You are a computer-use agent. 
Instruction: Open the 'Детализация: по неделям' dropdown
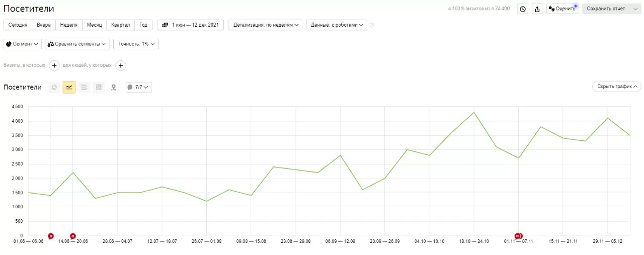[265, 25]
